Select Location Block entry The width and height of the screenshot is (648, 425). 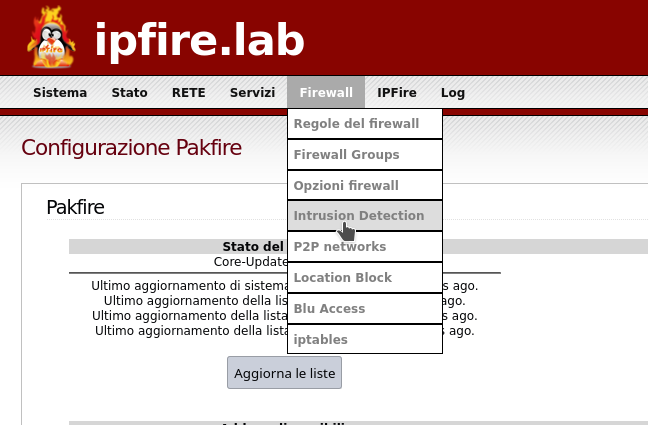click(x=365, y=278)
